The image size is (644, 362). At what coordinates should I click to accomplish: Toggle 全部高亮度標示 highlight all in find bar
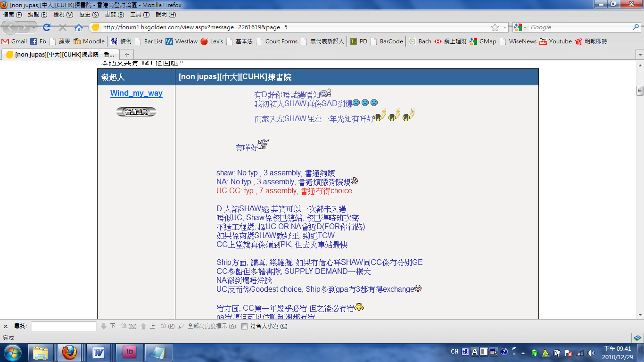click(x=207, y=326)
